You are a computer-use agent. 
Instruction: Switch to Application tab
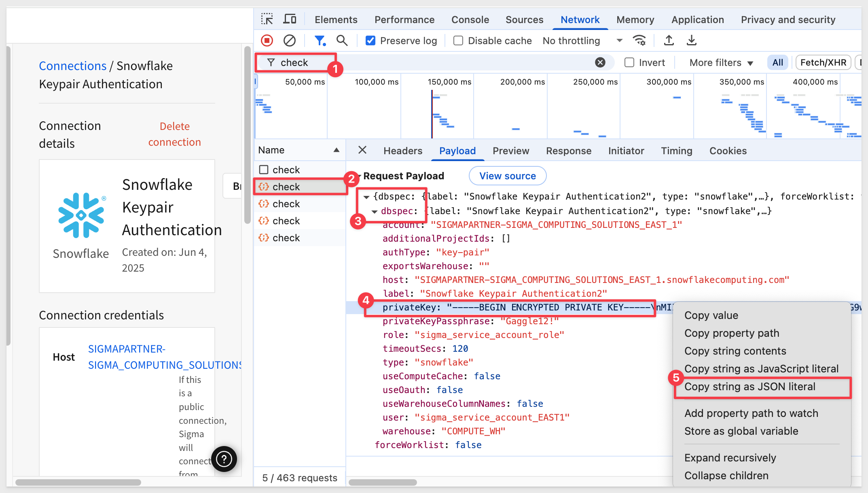coord(698,19)
